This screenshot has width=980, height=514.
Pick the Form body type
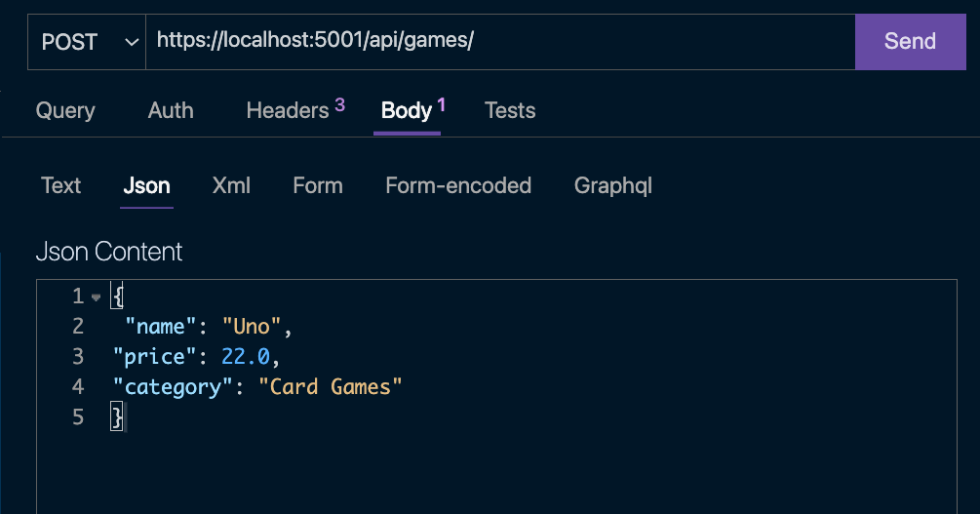point(318,185)
